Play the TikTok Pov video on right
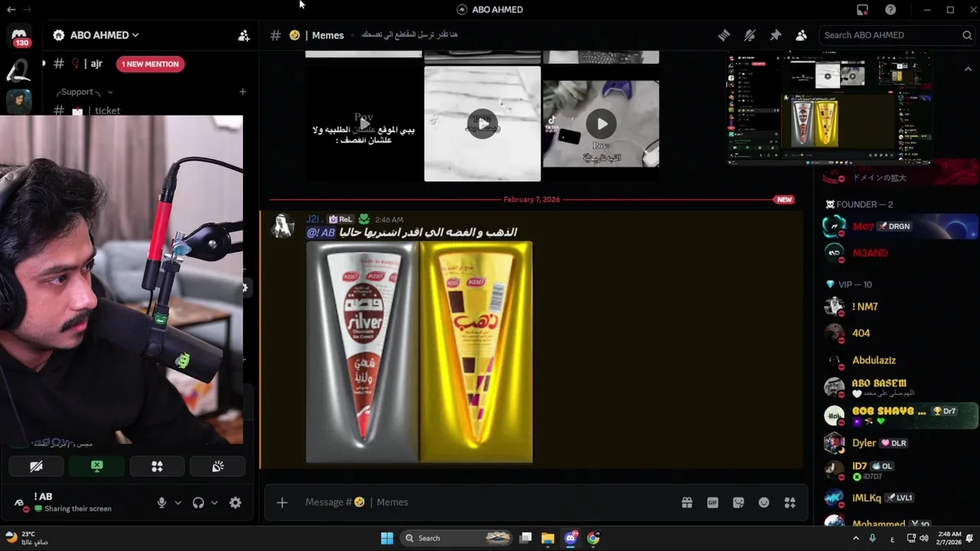980x551 pixels. point(601,124)
